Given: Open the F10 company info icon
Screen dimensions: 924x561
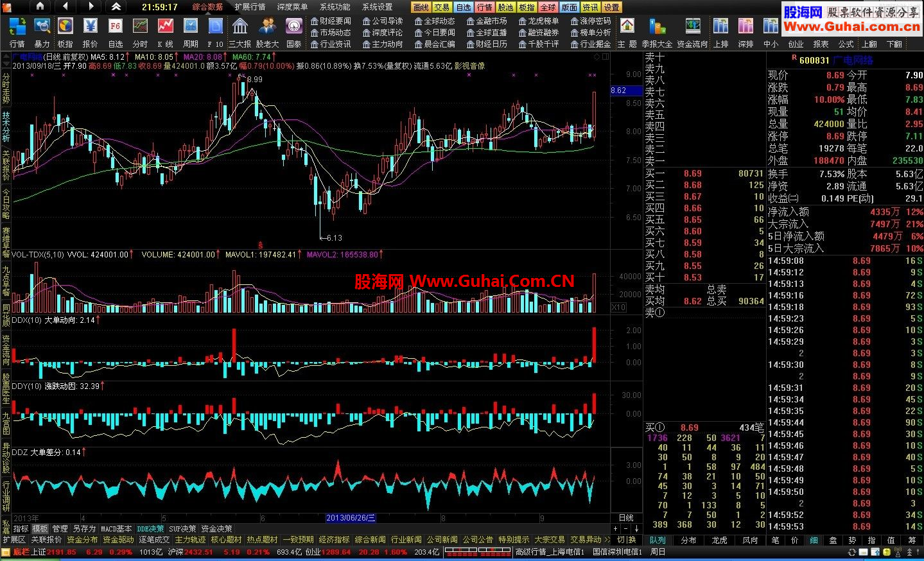Looking at the screenshot, I should (215, 33).
